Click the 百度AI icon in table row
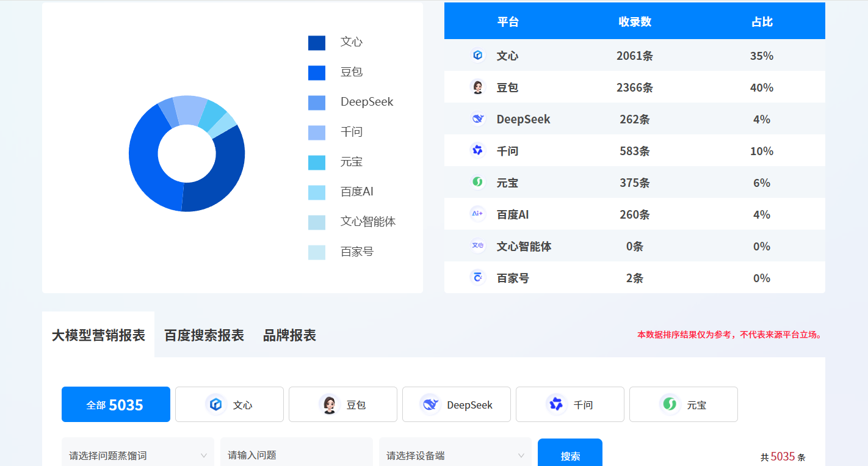Image resolution: width=868 pixels, height=466 pixels. coord(477,214)
